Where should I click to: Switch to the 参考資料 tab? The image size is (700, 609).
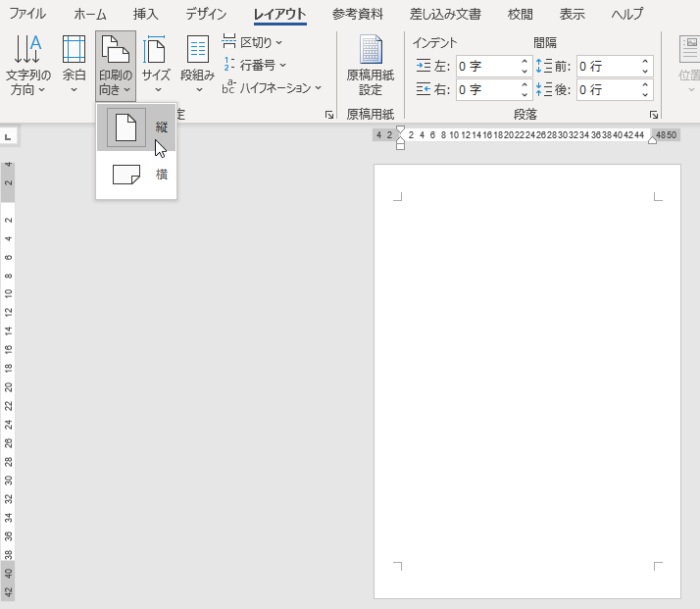point(358,14)
